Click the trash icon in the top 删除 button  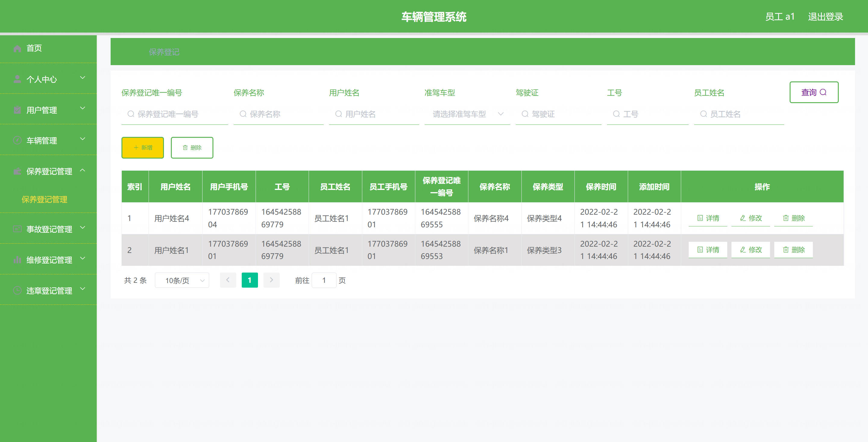coord(185,148)
